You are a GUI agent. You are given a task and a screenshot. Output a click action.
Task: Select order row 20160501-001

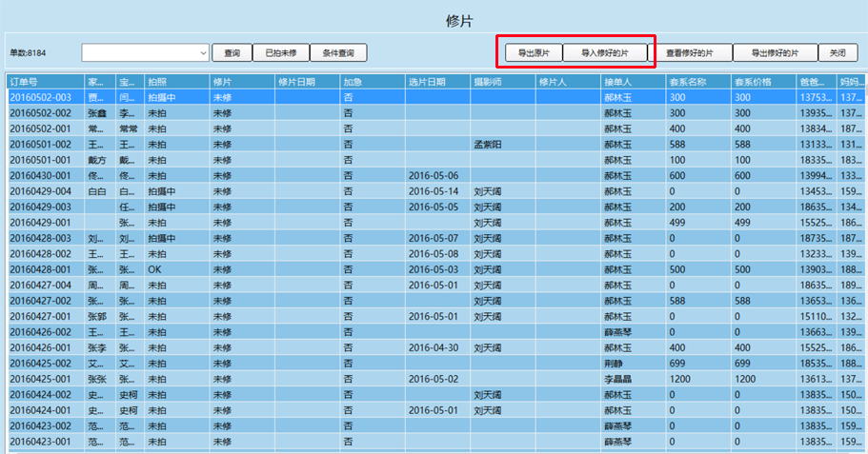tap(435, 160)
